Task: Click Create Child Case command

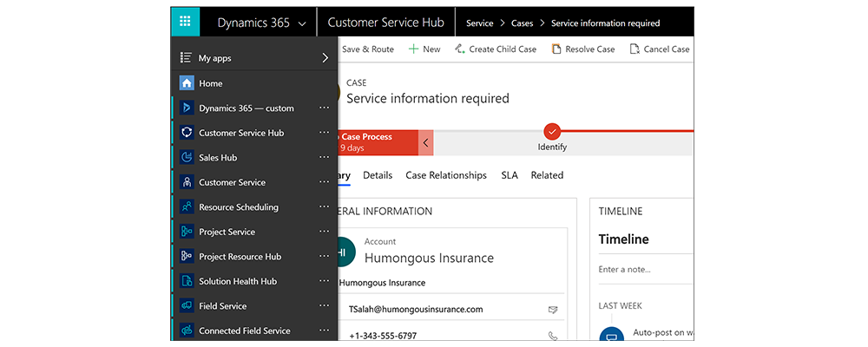Action: 496,49
